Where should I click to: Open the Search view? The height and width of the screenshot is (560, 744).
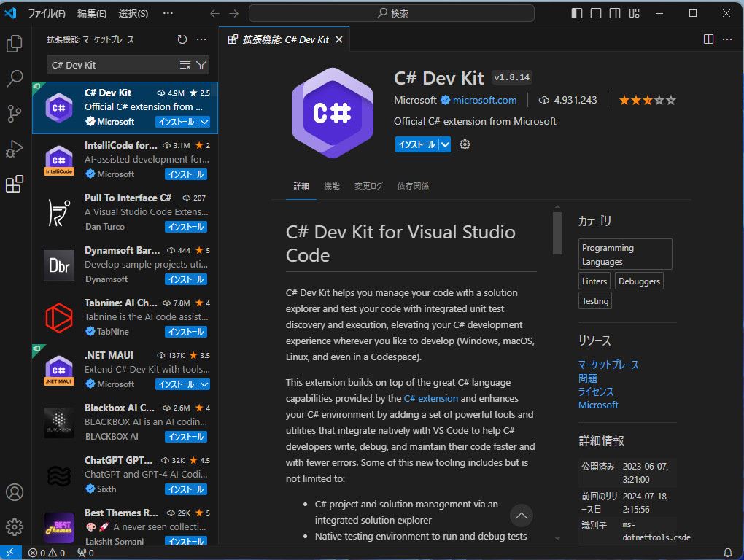(x=15, y=79)
